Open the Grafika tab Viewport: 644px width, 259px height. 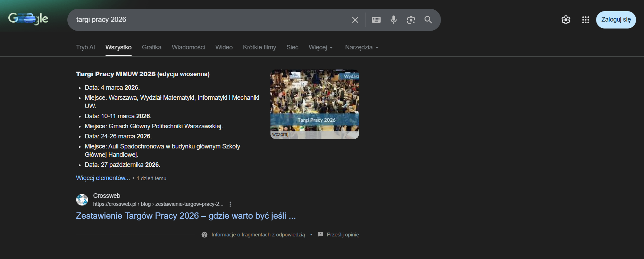coord(152,47)
